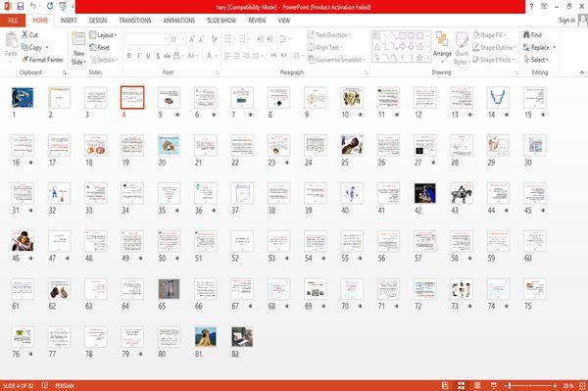
Task: Click the Undo arrow icon
Action: [x=33, y=6]
